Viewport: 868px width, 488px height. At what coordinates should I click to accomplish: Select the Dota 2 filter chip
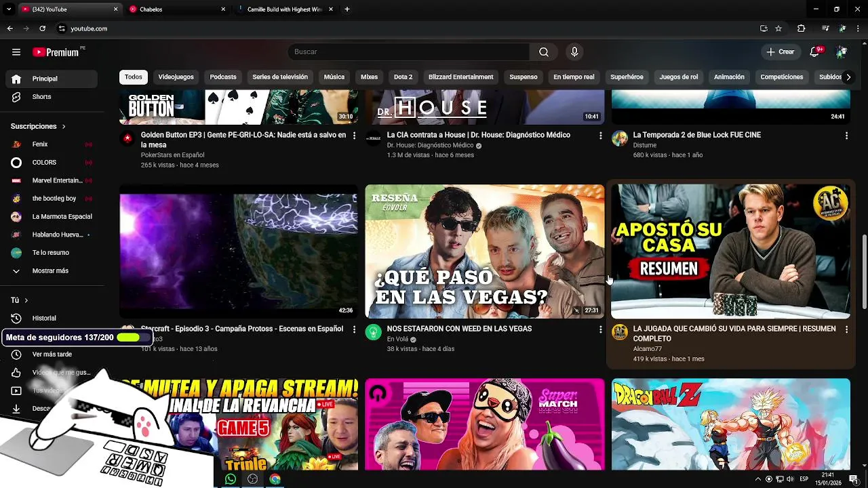pos(403,77)
